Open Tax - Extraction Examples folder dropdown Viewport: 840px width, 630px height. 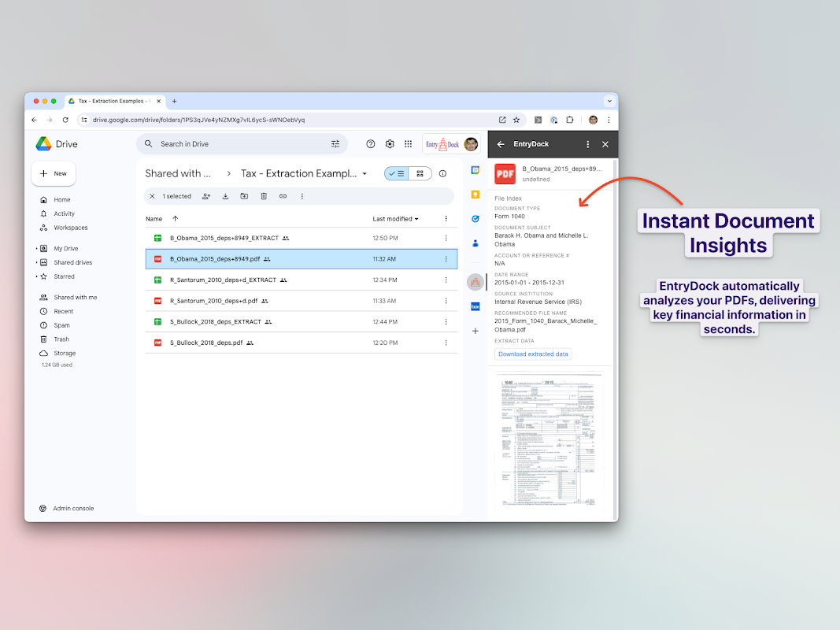click(364, 173)
